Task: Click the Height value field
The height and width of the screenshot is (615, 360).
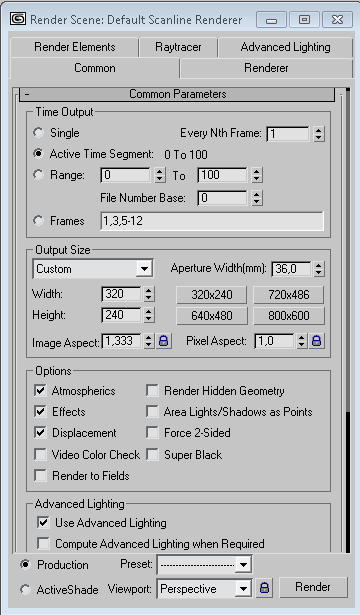Action: (x=121, y=315)
